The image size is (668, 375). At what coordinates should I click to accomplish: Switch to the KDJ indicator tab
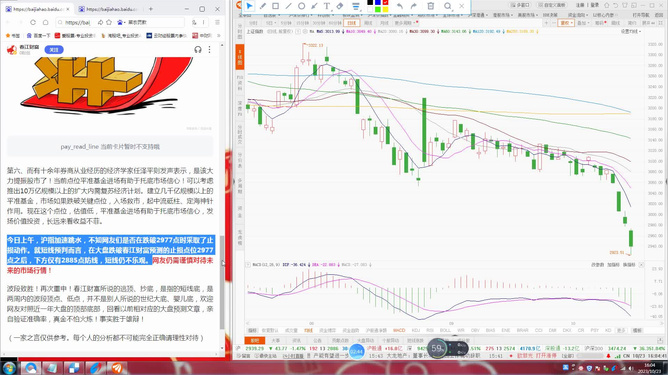(416, 330)
